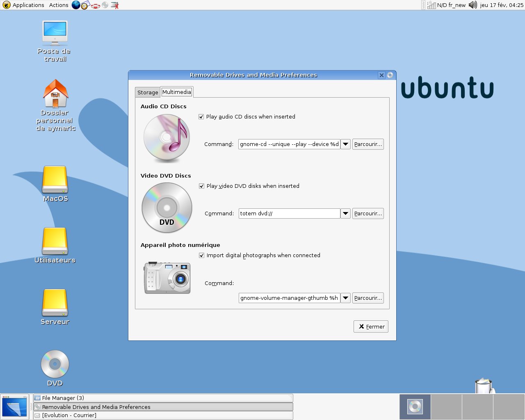Viewport: 525px width, 420px height.
Task: Click the Fermer button
Action: [371, 326]
